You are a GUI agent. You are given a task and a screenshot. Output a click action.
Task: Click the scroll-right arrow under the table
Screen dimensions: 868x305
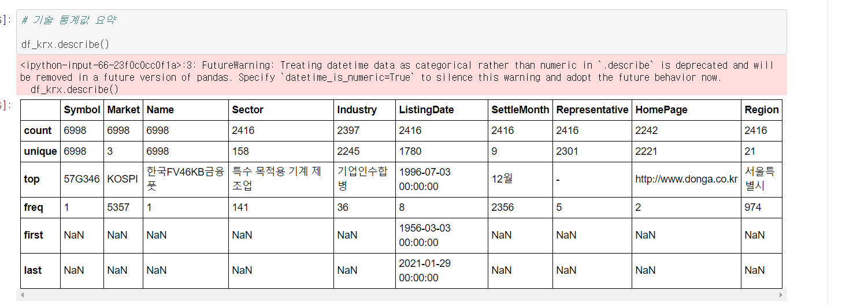[781, 295]
